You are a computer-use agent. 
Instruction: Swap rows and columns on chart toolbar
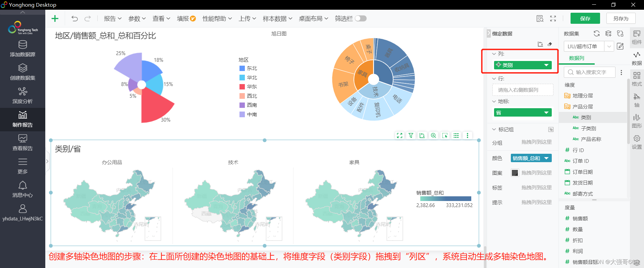[422, 135]
